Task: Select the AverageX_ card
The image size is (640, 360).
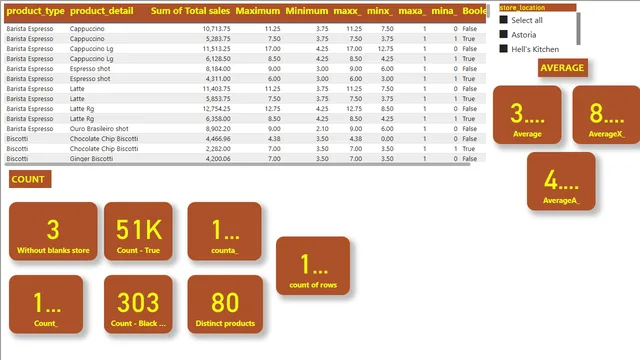Action: tap(607, 115)
